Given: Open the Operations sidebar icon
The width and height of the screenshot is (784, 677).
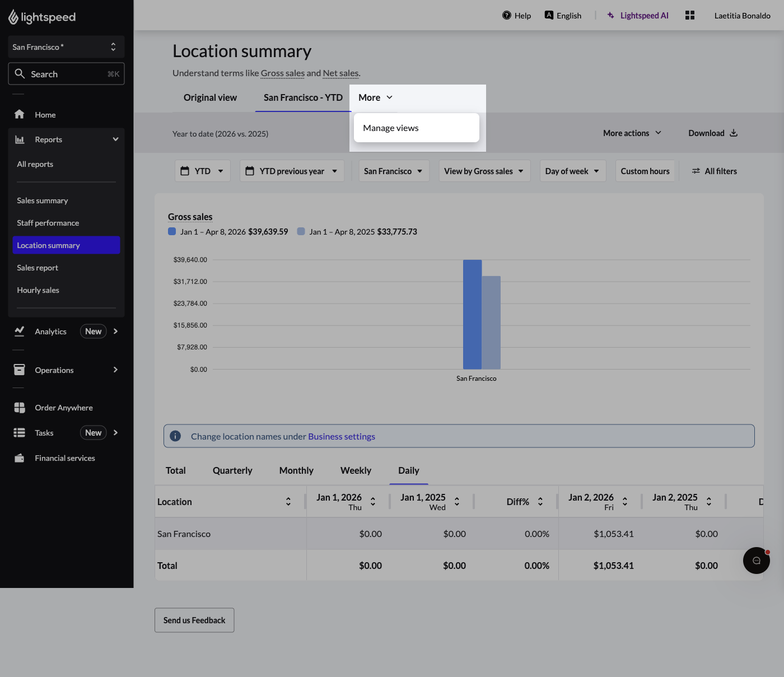Looking at the screenshot, I should click(x=19, y=370).
